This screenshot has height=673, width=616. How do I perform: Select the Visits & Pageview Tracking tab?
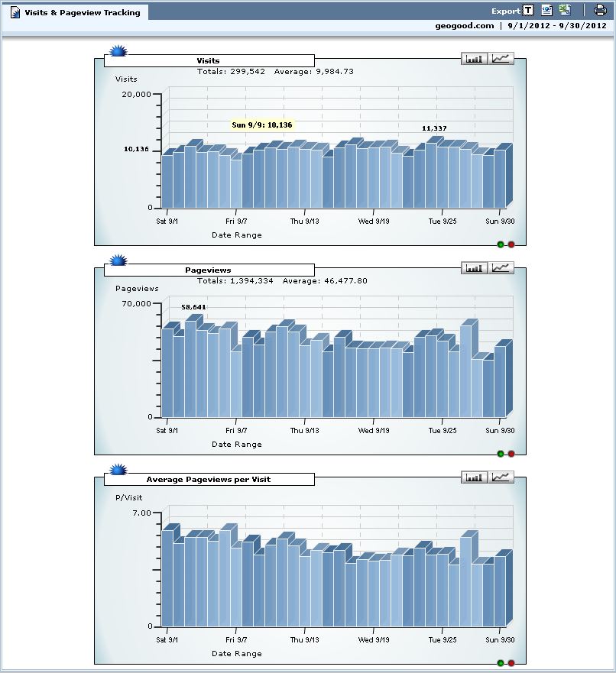click(75, 12)
